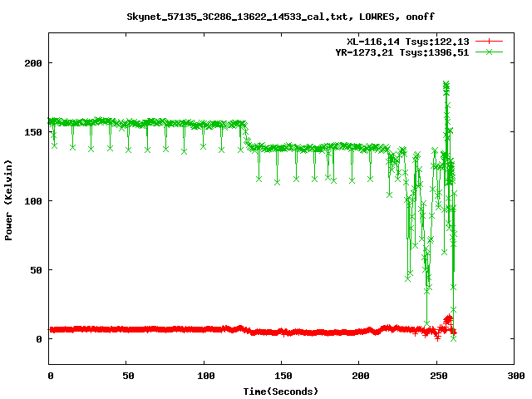
Task: Click y-axis tick label 200
Action: click(33, 63)
